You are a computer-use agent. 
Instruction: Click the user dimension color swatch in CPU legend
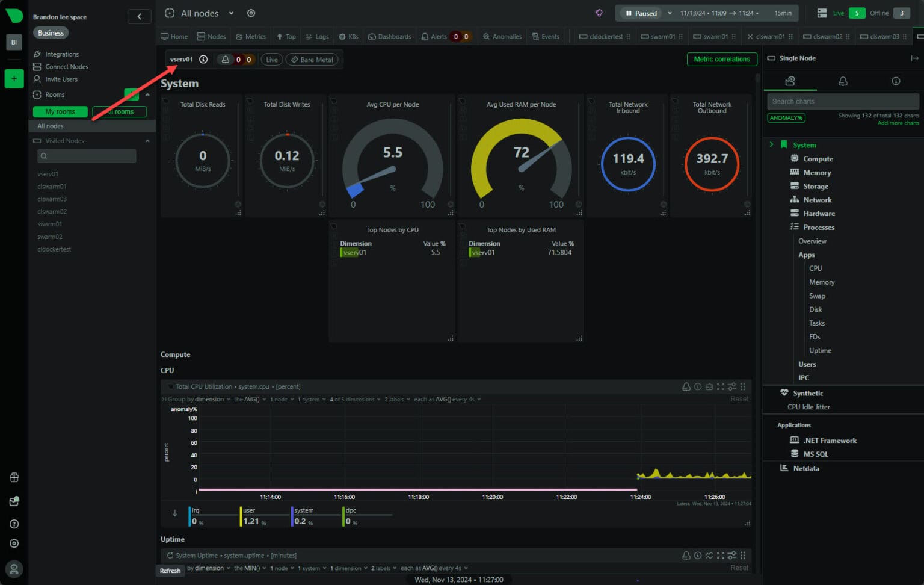pos(240,515)
